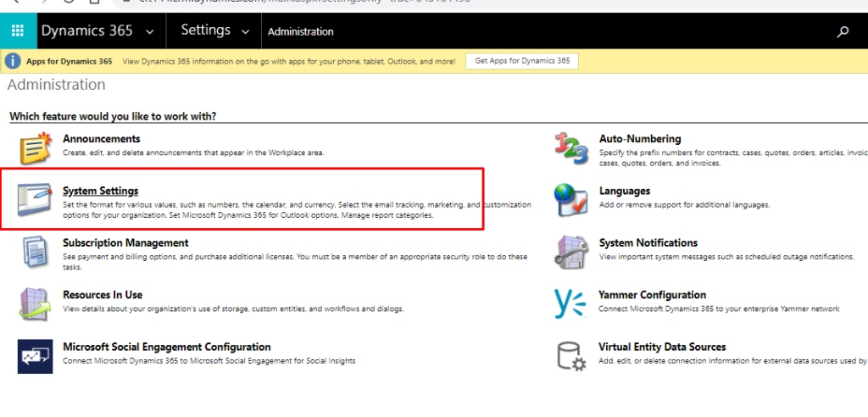868x417 pixels.
Task: Click the search magnifier icon
Action: [x=843, y=31]
